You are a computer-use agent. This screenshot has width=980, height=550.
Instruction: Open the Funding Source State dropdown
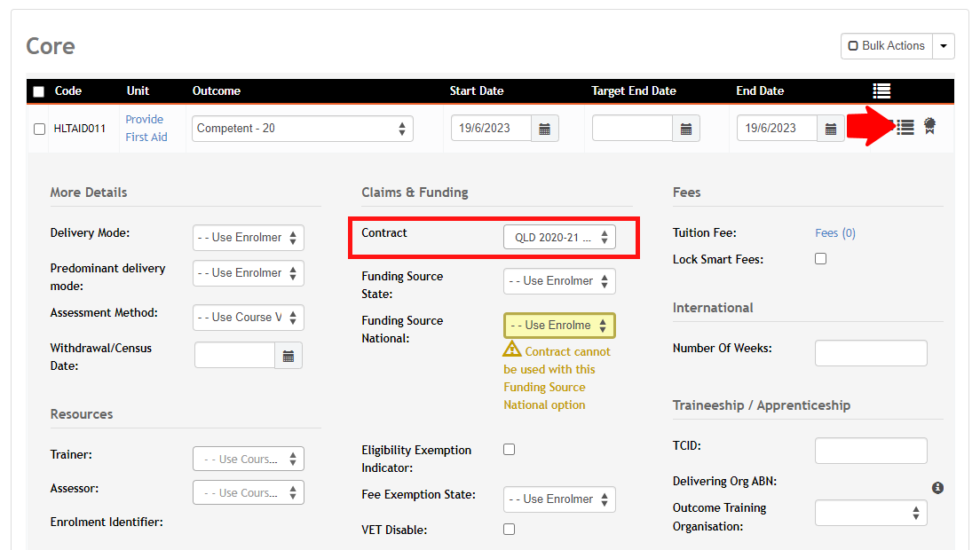(559, 281)
